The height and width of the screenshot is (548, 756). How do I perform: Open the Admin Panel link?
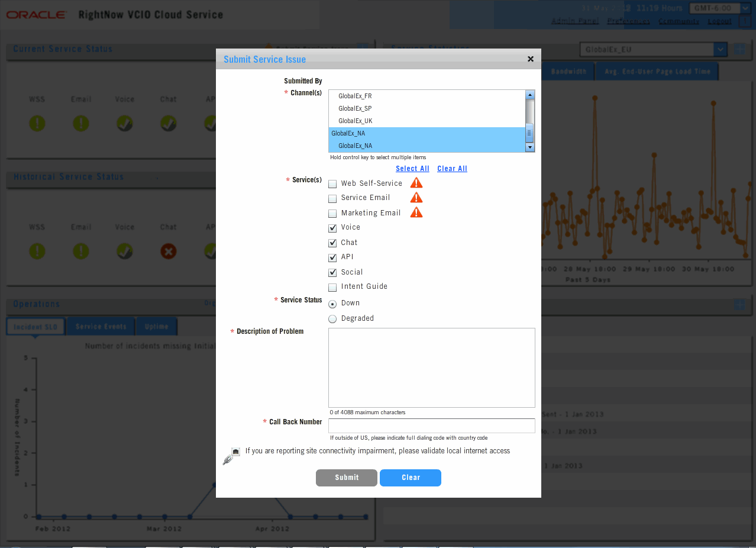pos(575,21)
